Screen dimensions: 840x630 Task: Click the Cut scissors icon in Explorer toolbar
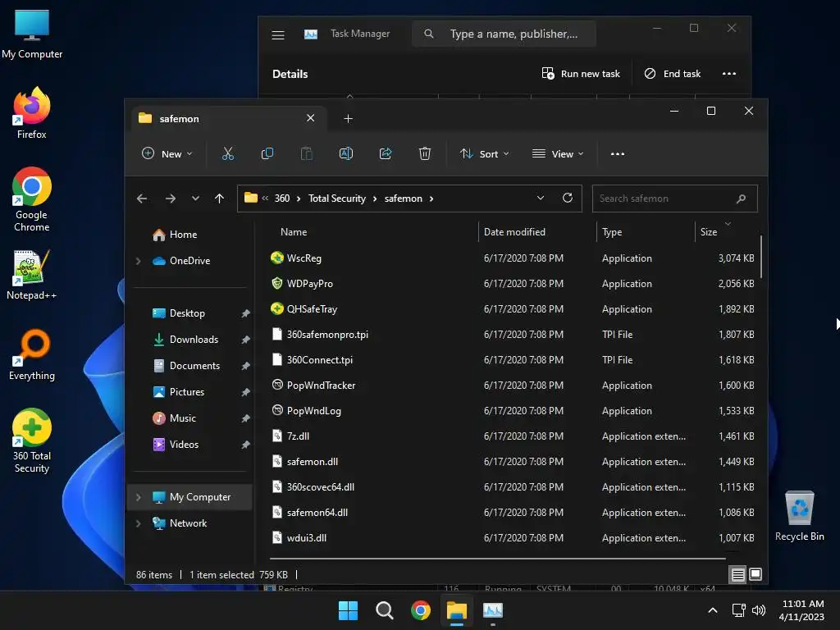pyautogui.click(x=228, y=153)
